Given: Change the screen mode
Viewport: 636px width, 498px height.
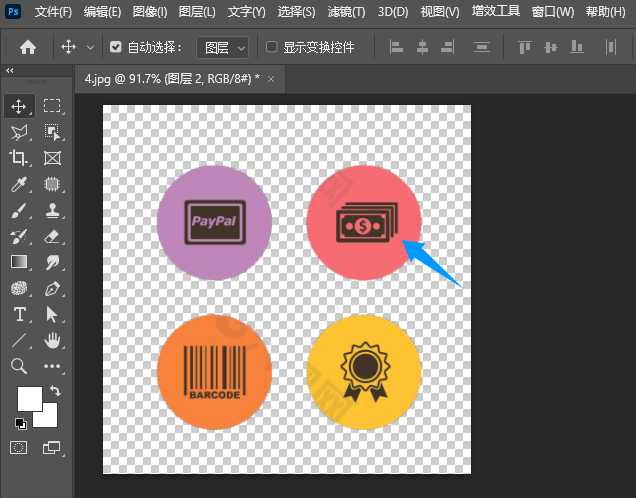Looking at the screenshot, I should (52, 448).
